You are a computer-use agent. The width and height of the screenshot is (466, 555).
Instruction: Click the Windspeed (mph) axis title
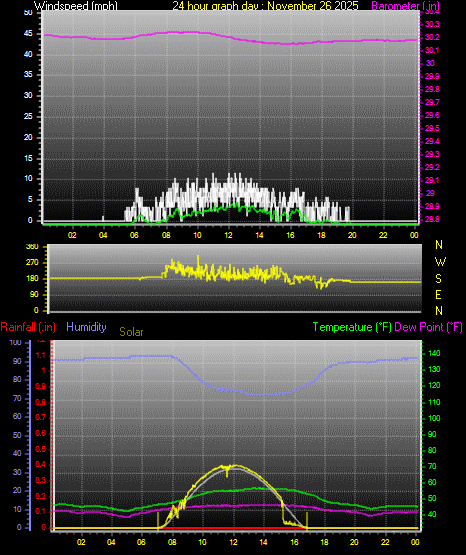coord(76,5)
